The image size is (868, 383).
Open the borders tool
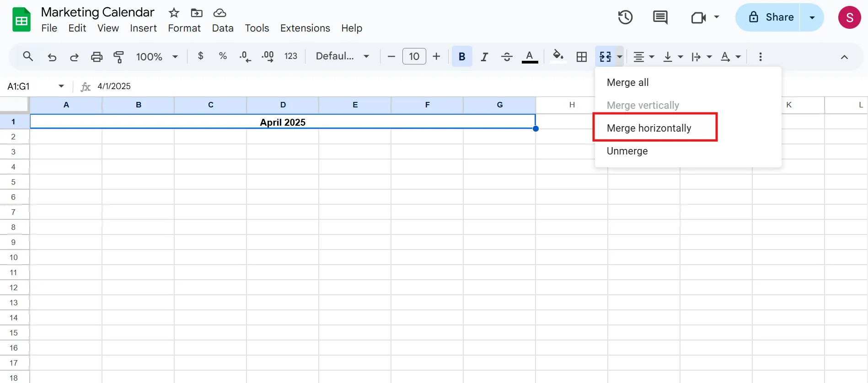[582, 57]
